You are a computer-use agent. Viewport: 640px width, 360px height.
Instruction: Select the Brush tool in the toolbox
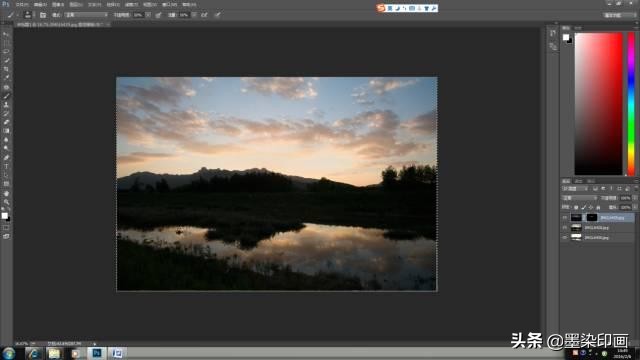(6, 96)
